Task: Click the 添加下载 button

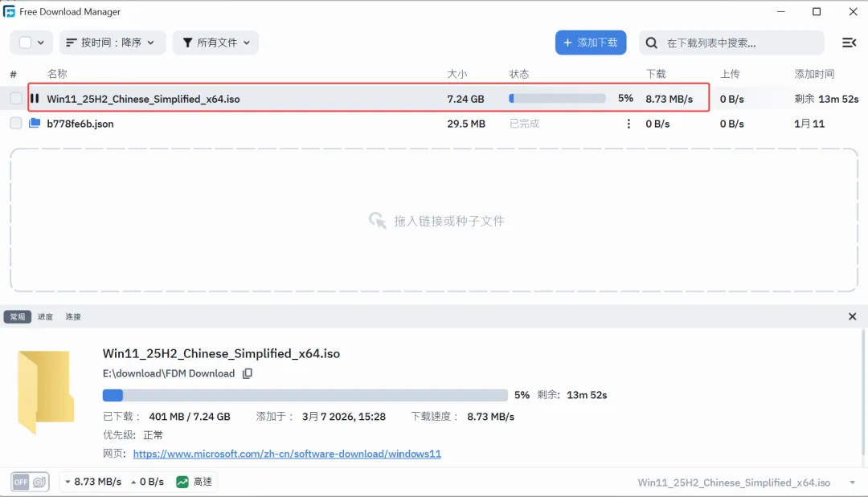Action: [591, 43]
